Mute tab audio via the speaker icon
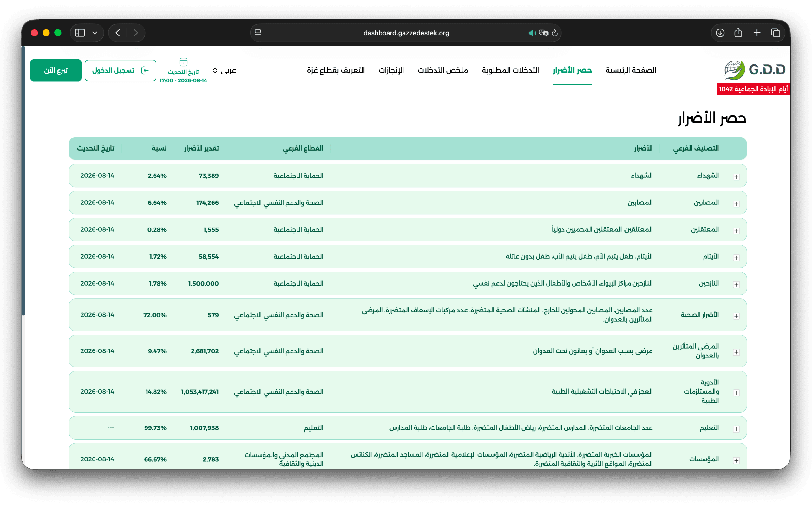This screenshot has width=812, height=507. point(532,33)
